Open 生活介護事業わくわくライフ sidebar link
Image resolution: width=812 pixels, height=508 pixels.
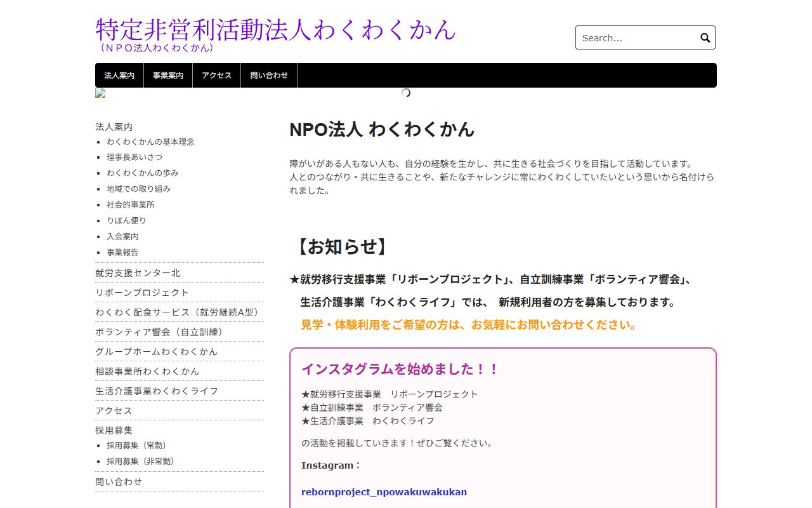[157, 391]
